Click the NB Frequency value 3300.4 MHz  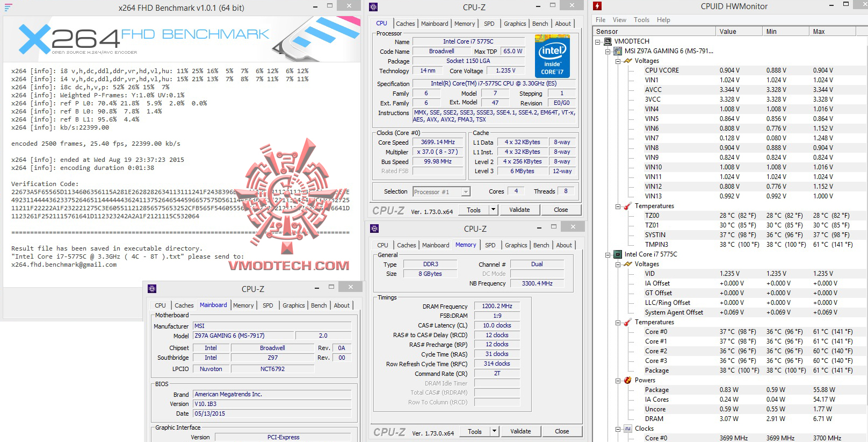coord(537,283)
